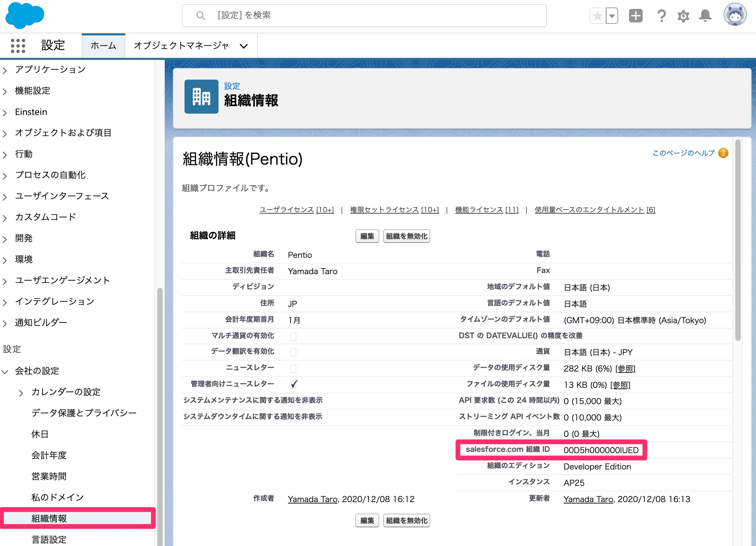This screenshot has height=546, width=756.
Task: Click the favorites star icon
Action: click(598, 16)
